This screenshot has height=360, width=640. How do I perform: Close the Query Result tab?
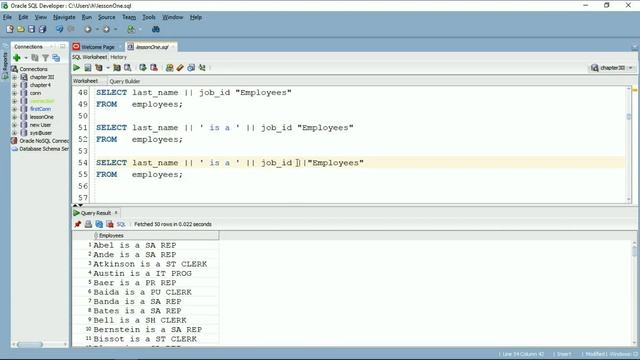coord(116,213)
